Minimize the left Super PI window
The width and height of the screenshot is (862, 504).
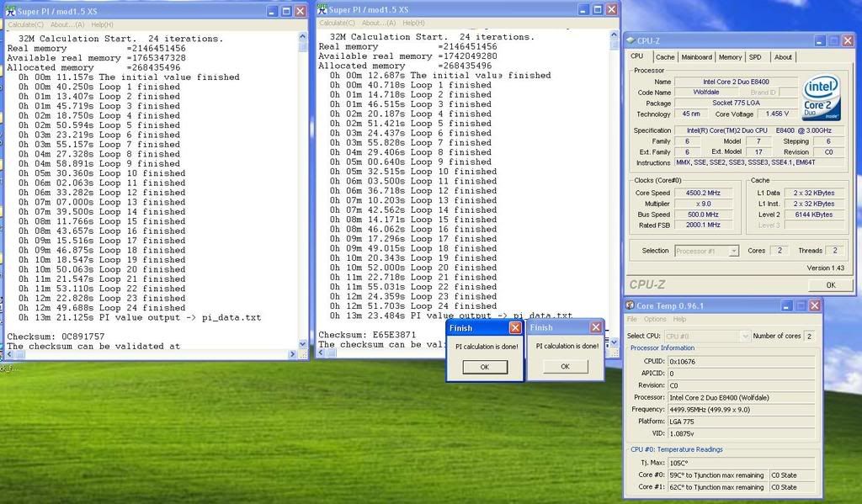273,11
